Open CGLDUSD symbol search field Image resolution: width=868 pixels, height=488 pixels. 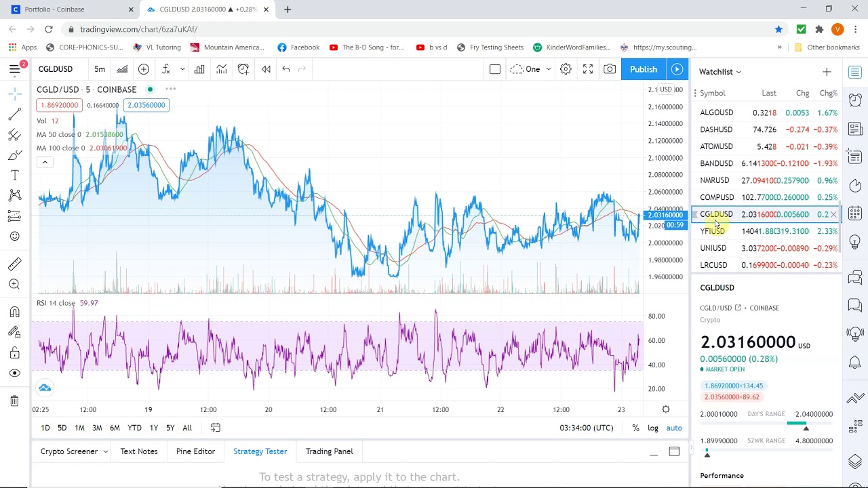tap(56, 69)
